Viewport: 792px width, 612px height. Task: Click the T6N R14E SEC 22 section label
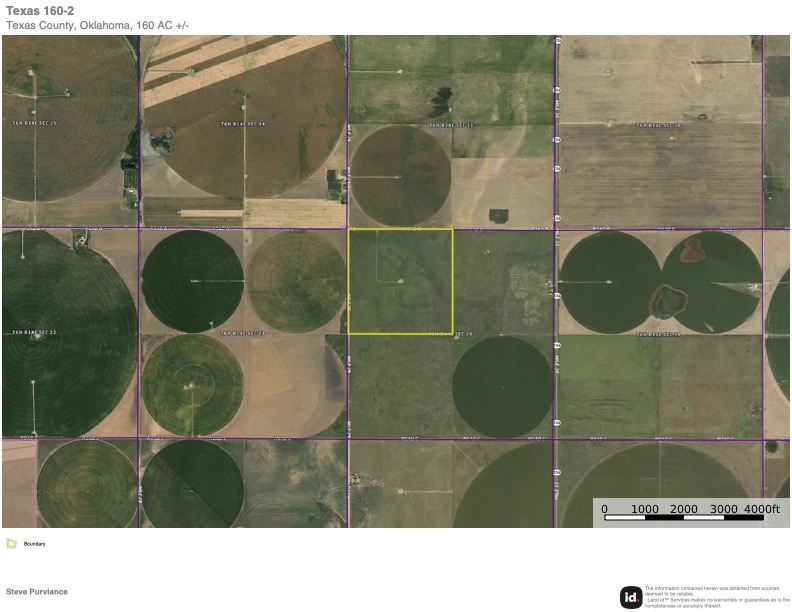pyautogui.click(x=34, y=332)
